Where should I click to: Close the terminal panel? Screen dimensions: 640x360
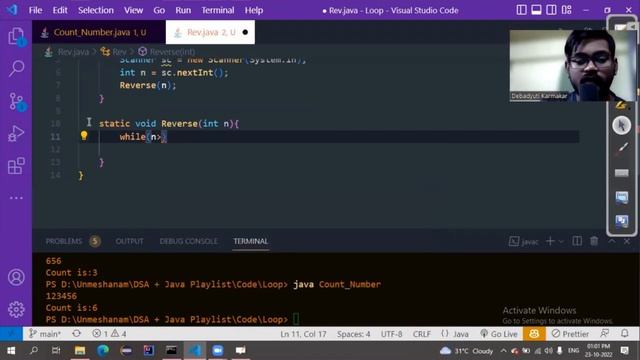[x=627, y=241]
